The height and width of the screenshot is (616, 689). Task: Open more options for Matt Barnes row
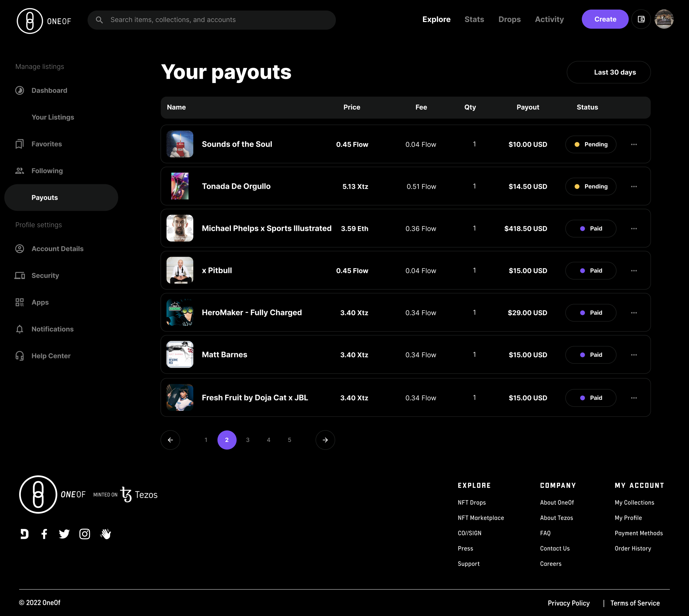[x=634, y=355]
